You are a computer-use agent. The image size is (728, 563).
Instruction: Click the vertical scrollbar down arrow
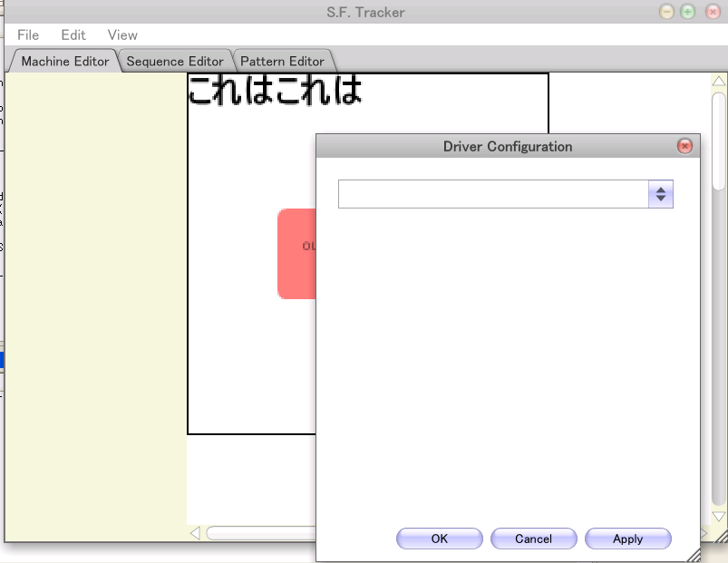coord(719,516)
